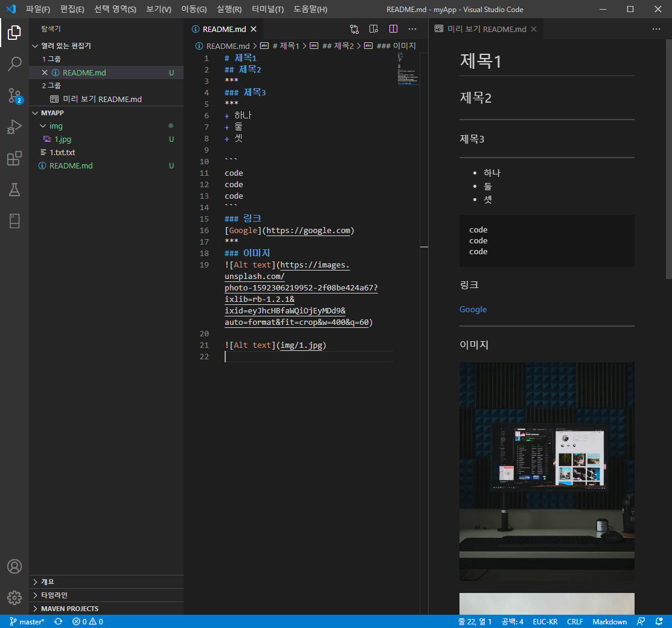The image size is (672, 628).
Task: Open the Accounts icon
Action: [x=14, y=566]
